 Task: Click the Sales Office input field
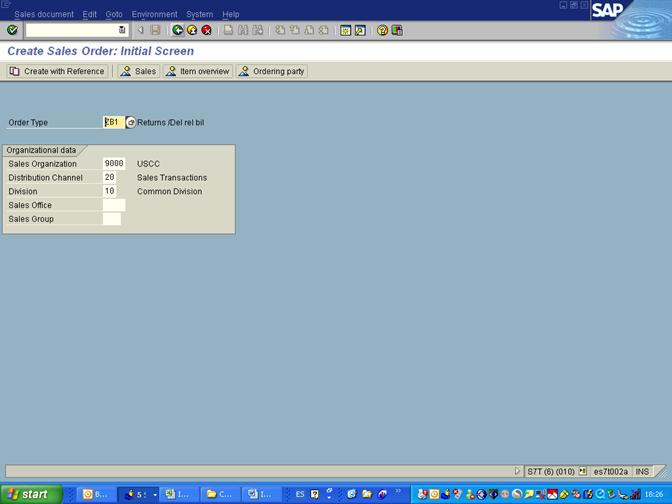114,205
